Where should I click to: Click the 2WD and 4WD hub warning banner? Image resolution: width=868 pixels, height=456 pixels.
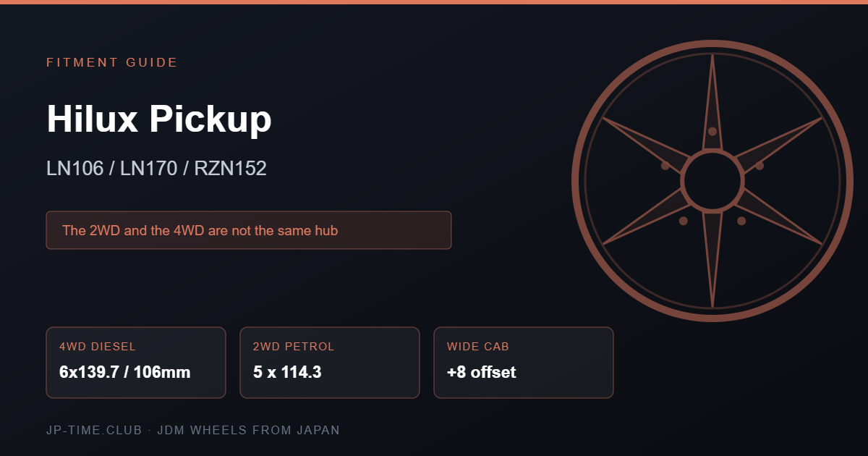249,230
